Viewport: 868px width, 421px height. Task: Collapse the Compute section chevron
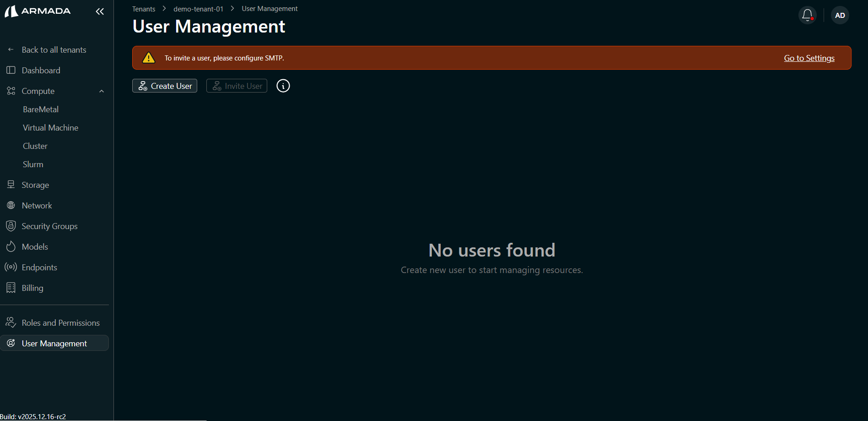click(x=101, y=91)
